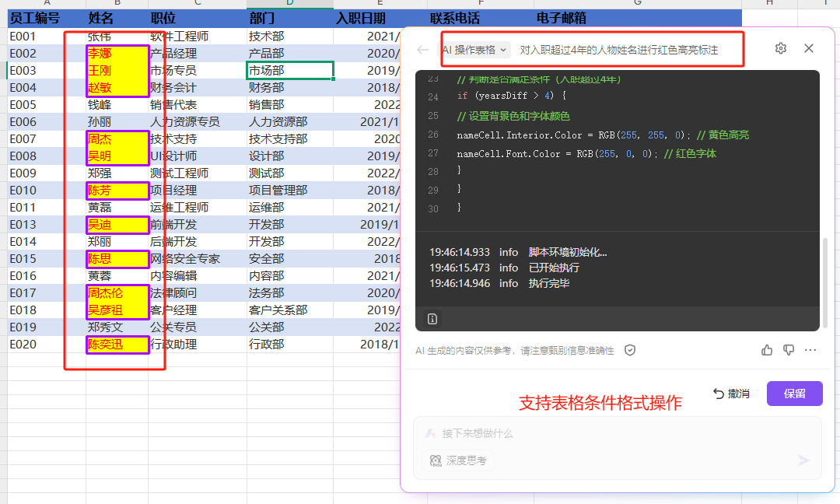This screenshot has width=840, height=504.
Task: Select the 员工编号 header cell
Action: click(x=47, y=18)
